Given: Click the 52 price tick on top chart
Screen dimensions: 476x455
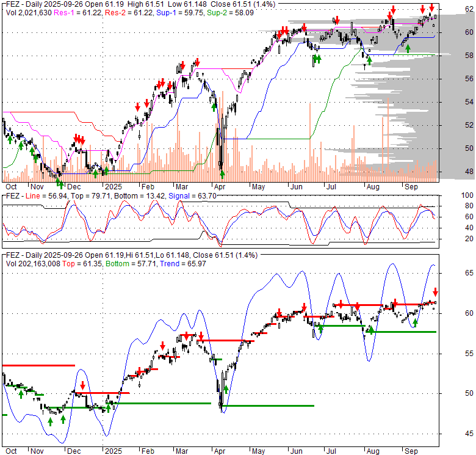Looking at the screenshot, I should 469,125.
